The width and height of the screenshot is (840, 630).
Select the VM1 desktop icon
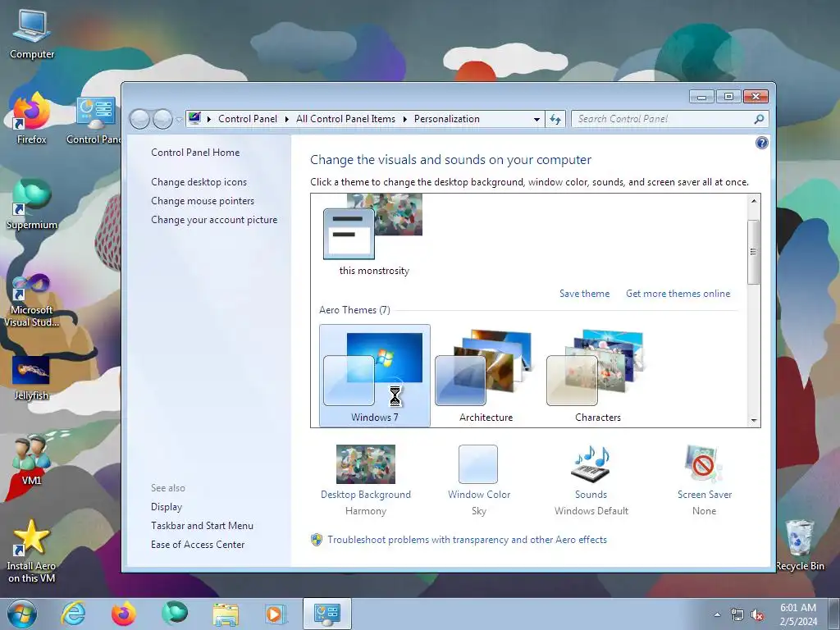[x=31, y=461]
